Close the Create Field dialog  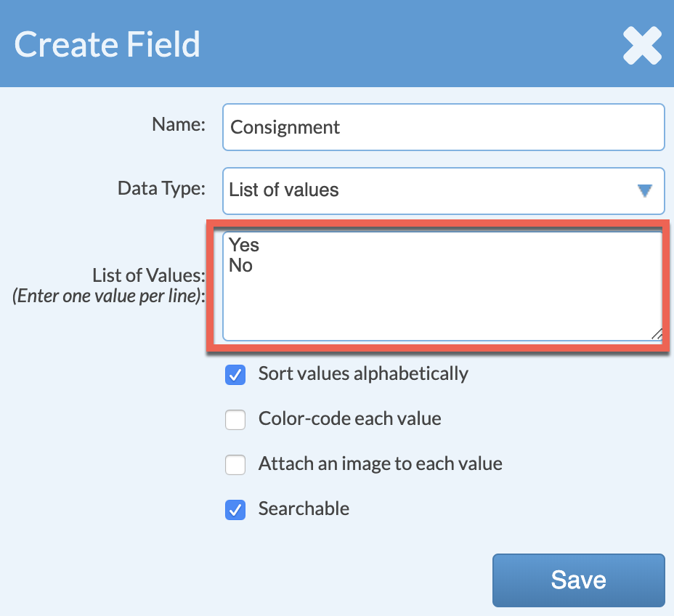(x=642, y=45)
